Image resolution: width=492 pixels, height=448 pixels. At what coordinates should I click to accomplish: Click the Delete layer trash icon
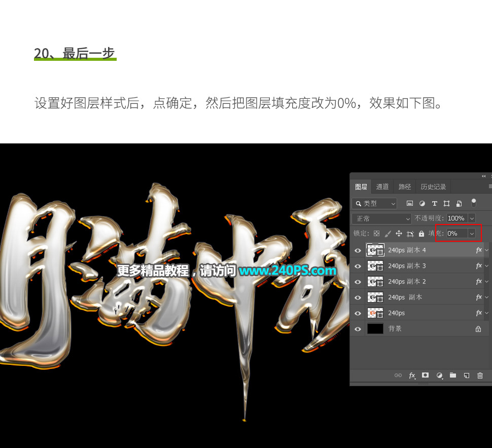click(480, 376)
